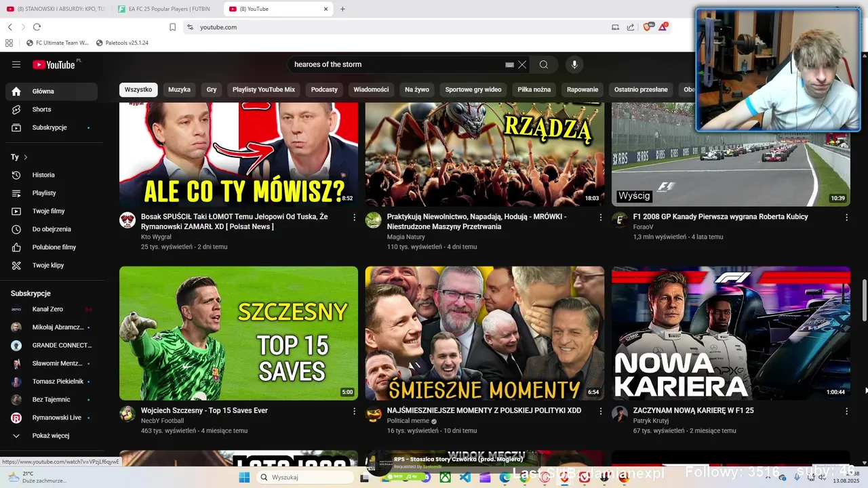Open options menu for ZACZYNAM NOWĄ KARIERĘ video
Image resolution: width=868 pixels, height=488 pixels.
pyautogui.click(x=846, y=411)
